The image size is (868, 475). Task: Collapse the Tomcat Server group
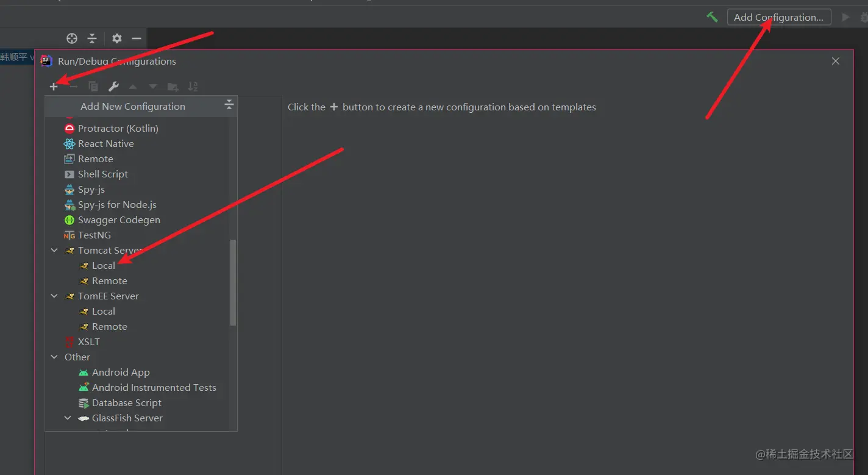click(54, 250)
